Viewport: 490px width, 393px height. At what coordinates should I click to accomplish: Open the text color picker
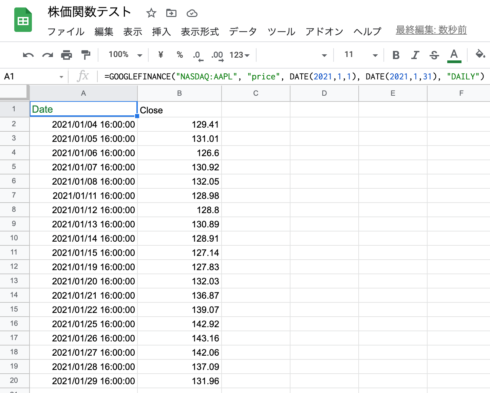pos(454,55)
